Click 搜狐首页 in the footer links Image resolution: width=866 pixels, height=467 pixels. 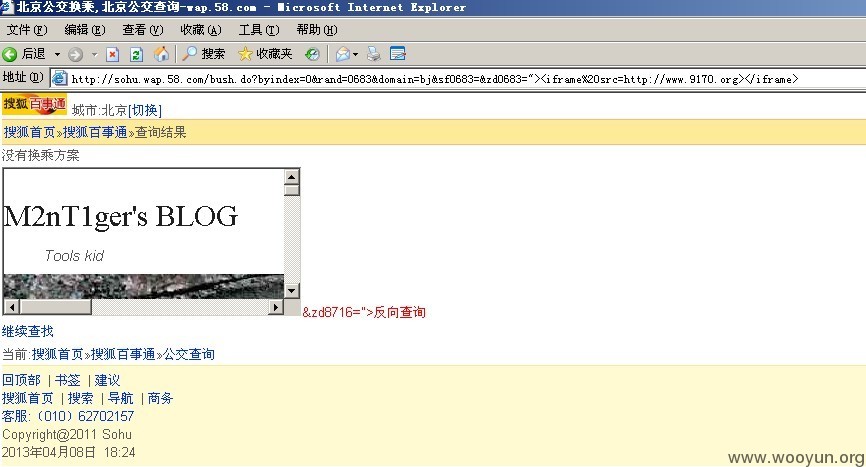[x=28, y=399]
